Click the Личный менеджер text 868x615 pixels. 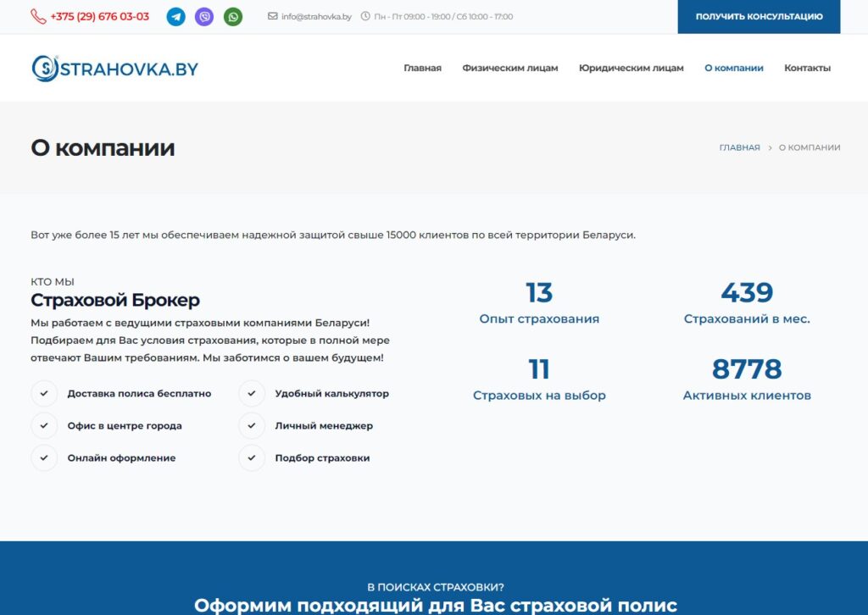pos(324,425)
